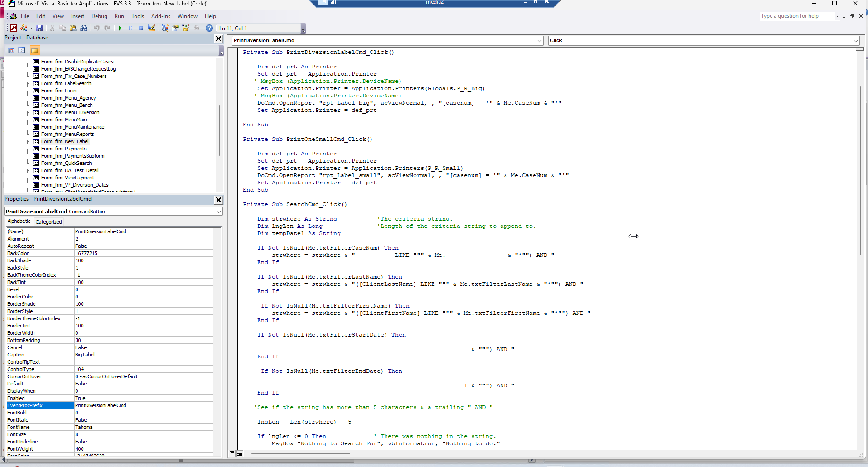This screenshot has height=467, width=868.
Task: Open Find with the binoculars icon
Action: point(84,28)
